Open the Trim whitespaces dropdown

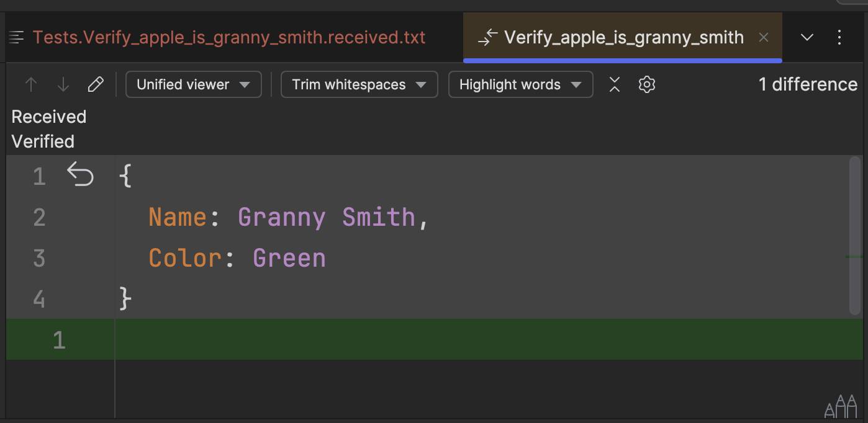tap(359, 84)
